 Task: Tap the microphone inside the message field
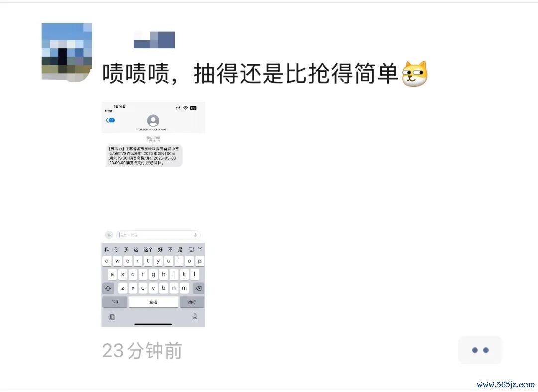coord(195,235)
